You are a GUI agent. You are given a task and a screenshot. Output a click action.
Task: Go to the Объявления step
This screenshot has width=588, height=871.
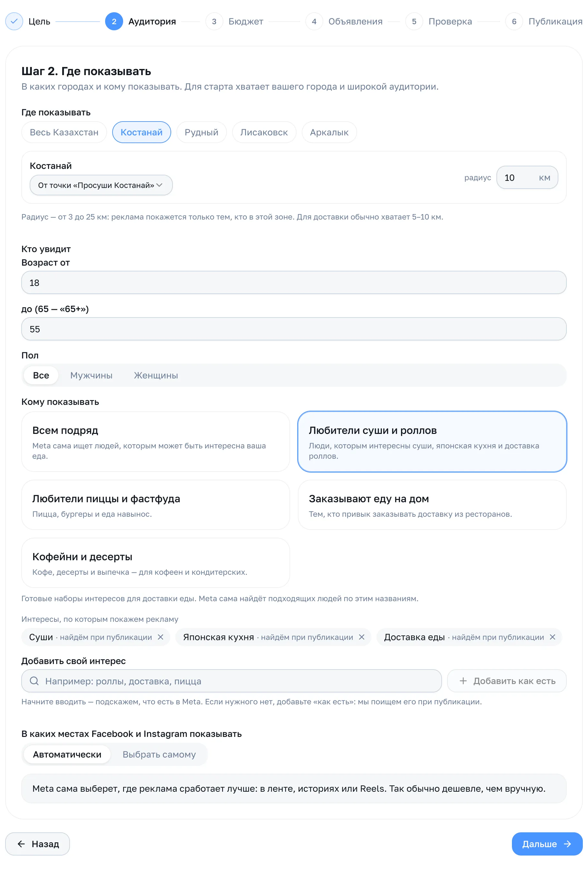pyautogui.click(x=344, y=21)
